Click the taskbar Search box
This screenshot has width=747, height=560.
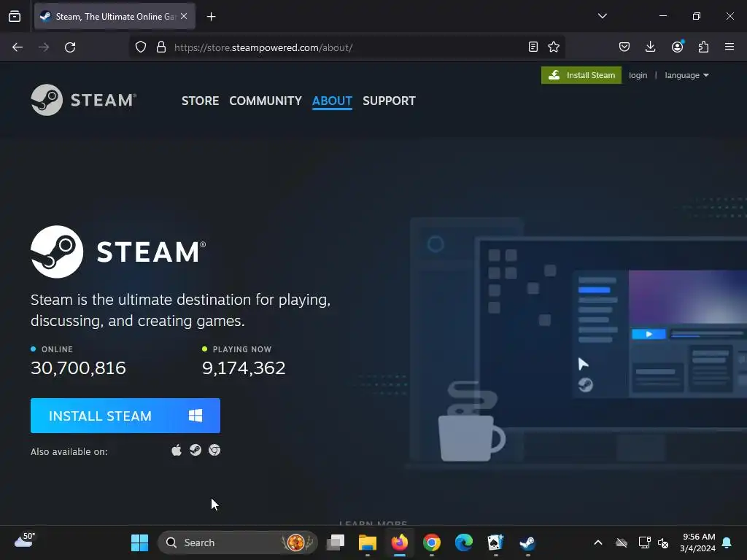coord(237,542)
